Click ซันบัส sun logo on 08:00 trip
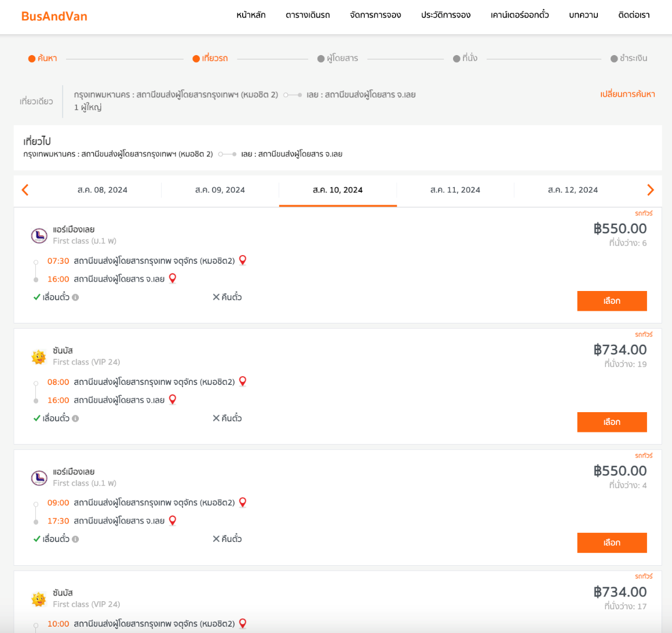Image resolution: width=672 pixels, height=633 pixels. pyautogui.click(x=39, y=356)
